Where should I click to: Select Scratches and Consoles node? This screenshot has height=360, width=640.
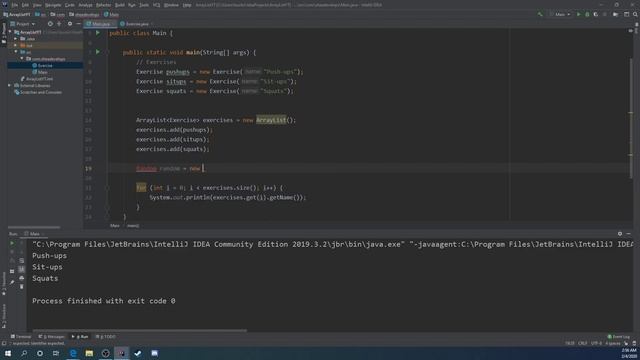click(38, 92)
